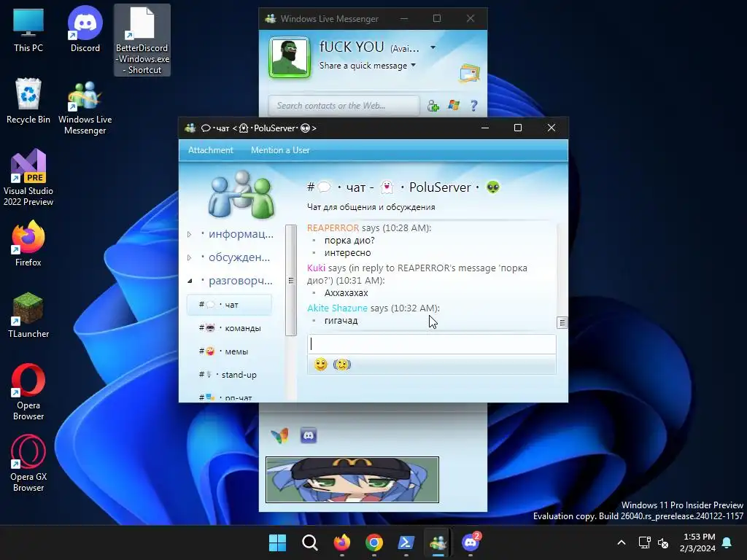747x560 pixels.
Task: Click the chat history scrollbar thumb
Action: [x=562, y=323]
